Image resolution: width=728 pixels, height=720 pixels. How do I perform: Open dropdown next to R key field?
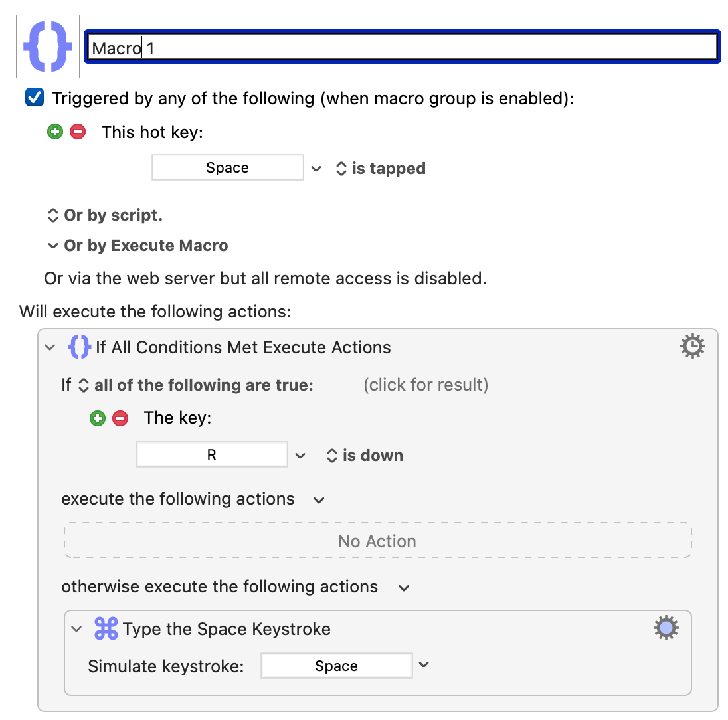[x=300, y=456]
